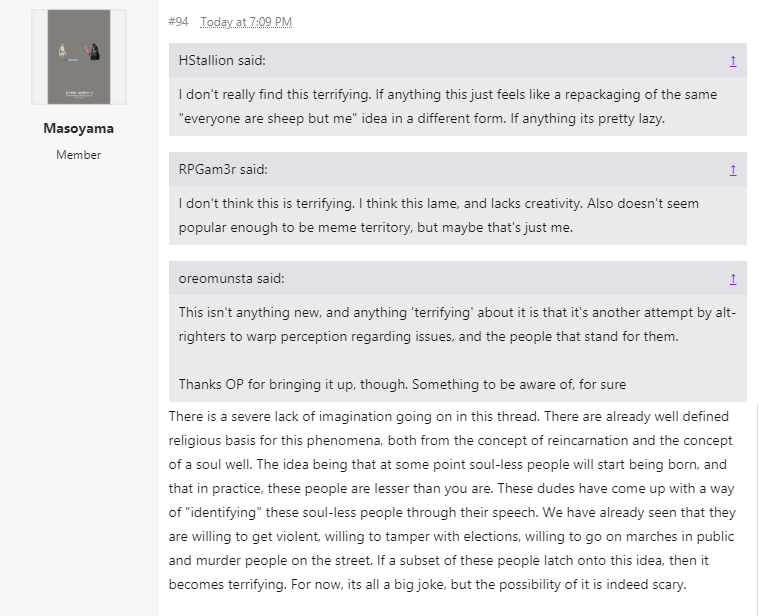Screen dimensions: 770x616
Task: Click the white figure in the avatar poster
Action: tap(62, 51)
